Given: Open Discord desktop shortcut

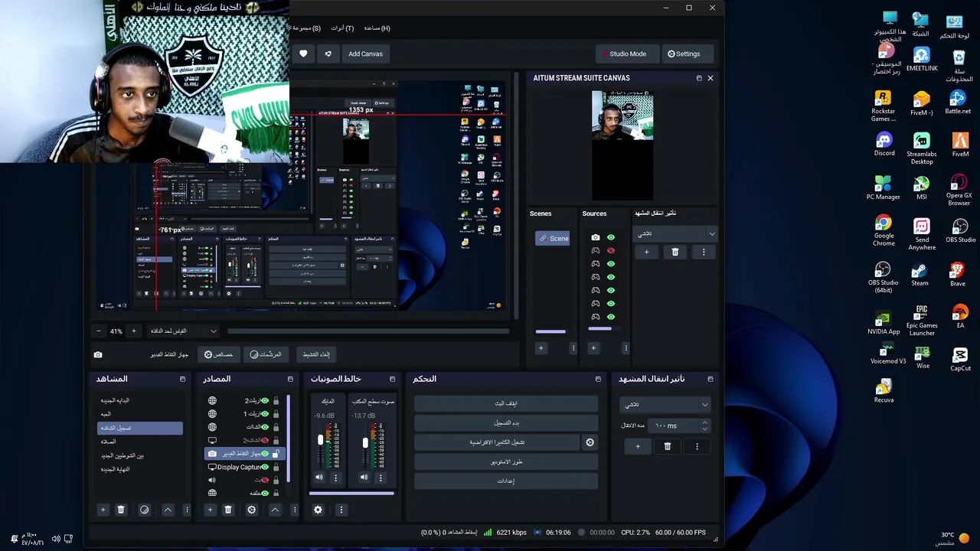Looking at the screenshot, I should (x=884, y=145).
